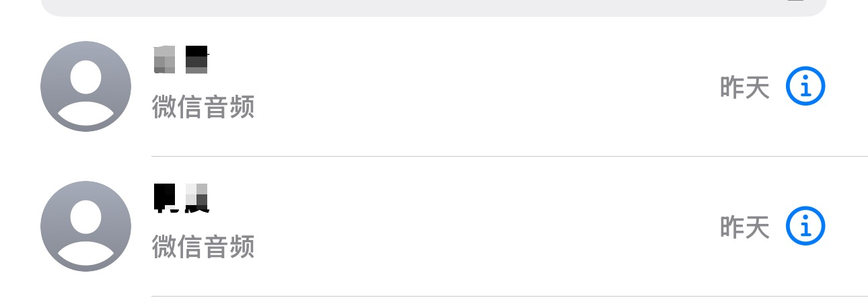Image resolution: width=868 pixels, height=306 pixels.
Task: Tap empty space in the first call row
Action: click(471, 87)
